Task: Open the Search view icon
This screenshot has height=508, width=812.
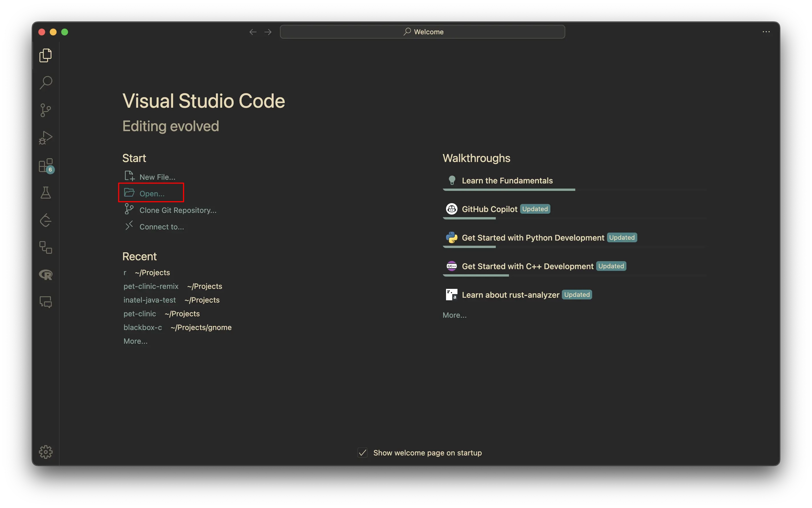Action: (45, 83)
